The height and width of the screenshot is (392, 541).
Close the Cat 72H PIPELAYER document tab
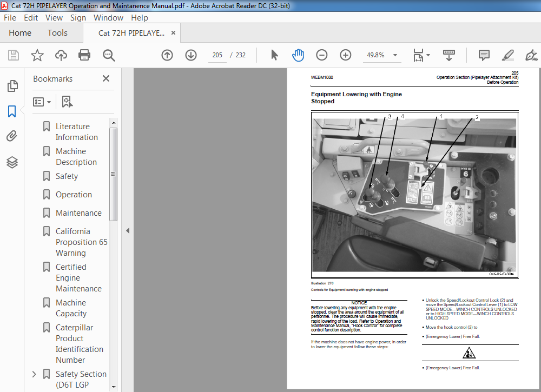(174, 33)
